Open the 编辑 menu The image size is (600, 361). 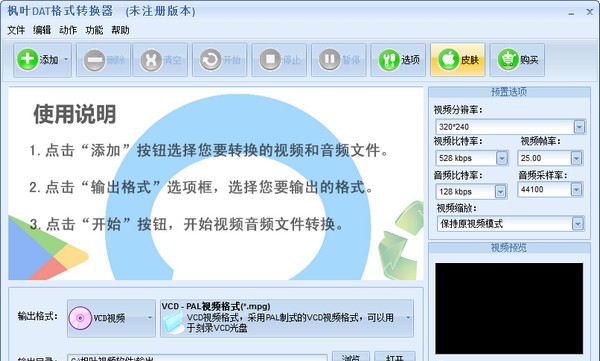pyautogui.click(x=42, y=30)
